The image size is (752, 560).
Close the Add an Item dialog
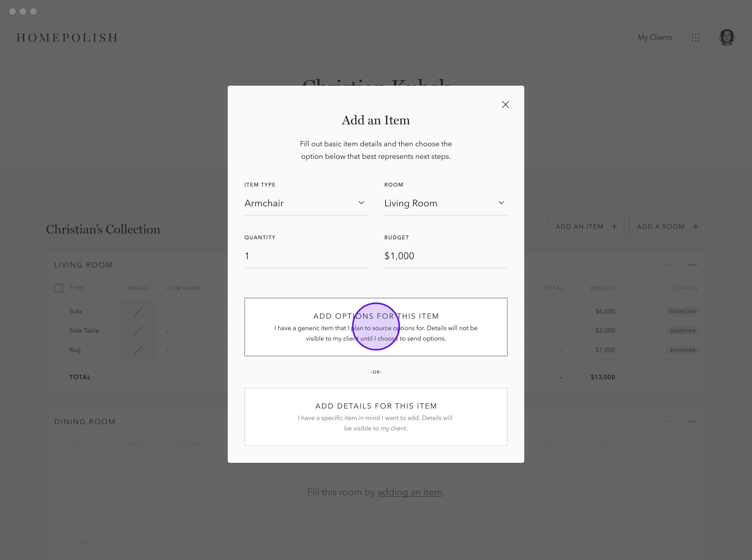[x=505, y=104]
